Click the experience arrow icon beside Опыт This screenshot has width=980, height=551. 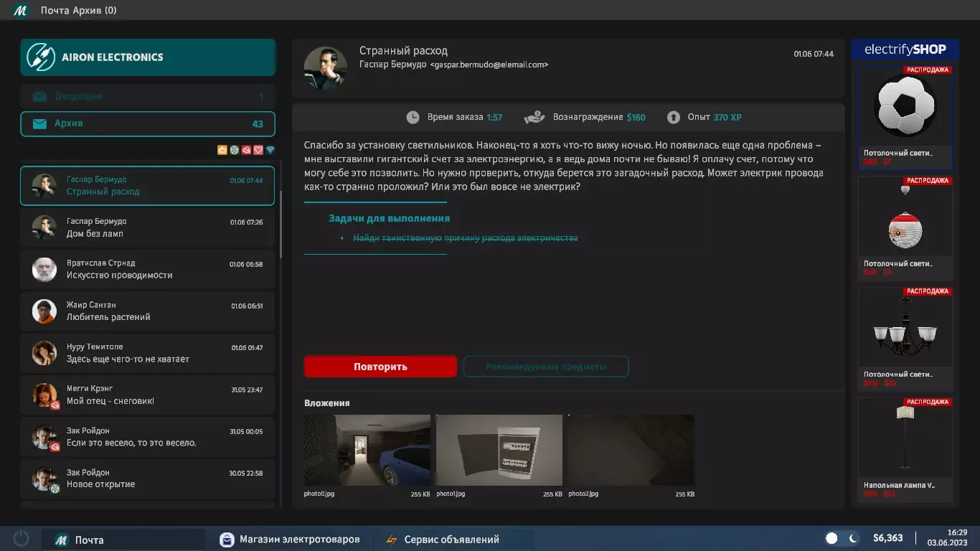click(673, 117)
